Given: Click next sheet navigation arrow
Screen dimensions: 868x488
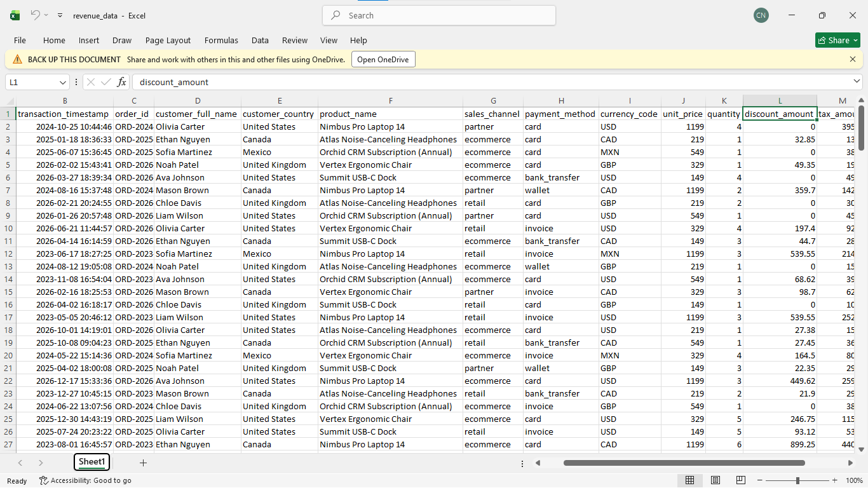Looking at the screenshot, I should (41, 463).
